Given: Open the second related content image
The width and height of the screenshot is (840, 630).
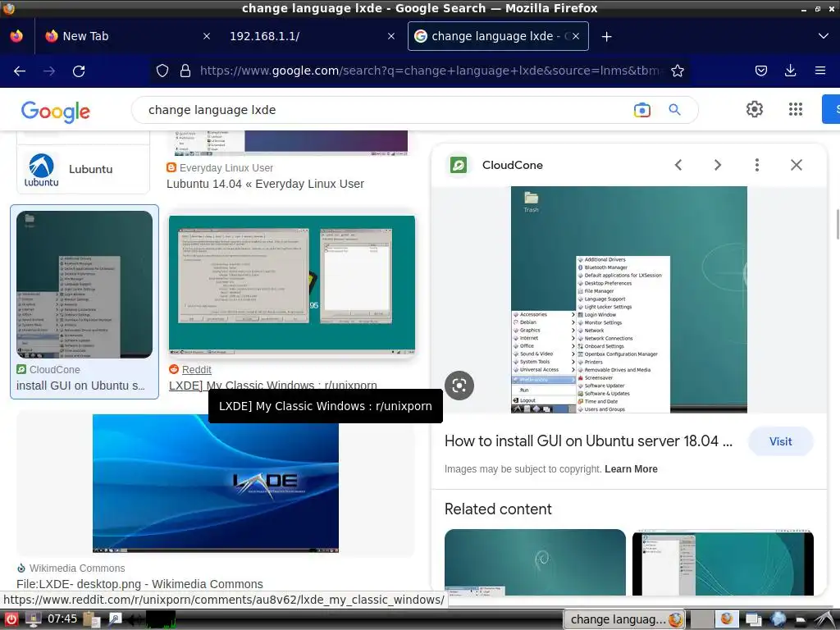Looking at the screenshot, I should (x=723, y=563).
